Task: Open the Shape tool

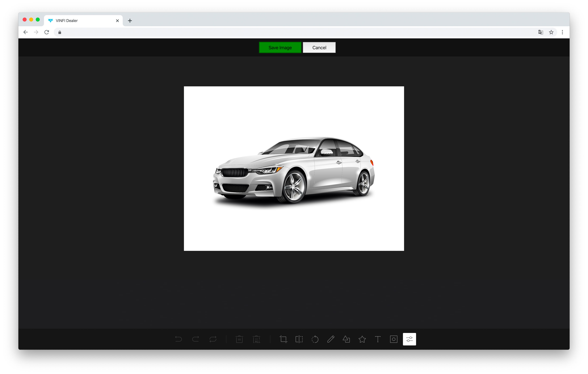Action: pyautogui.click(x=346, y=339)
